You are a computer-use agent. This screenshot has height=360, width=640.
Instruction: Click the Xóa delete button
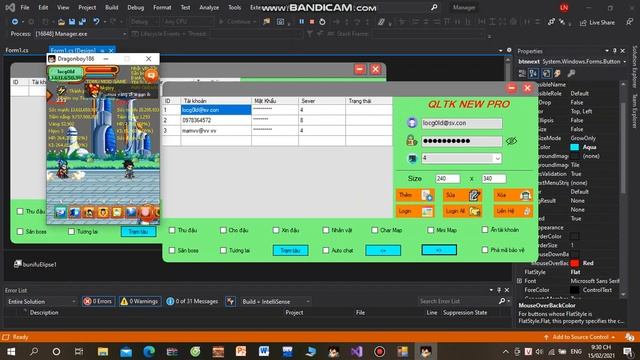pyautogui.click(x=513, y=195)
